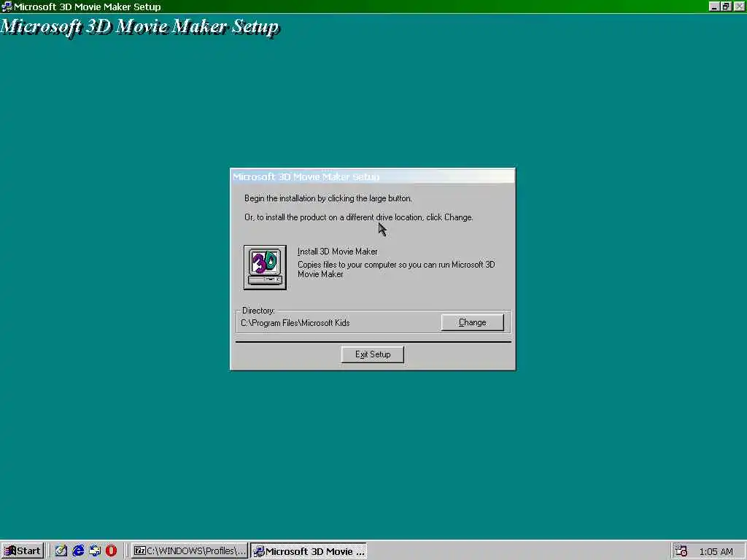Click the setup icon in the title bar
This screenshot has height=560, width=747.
[7, 7]
